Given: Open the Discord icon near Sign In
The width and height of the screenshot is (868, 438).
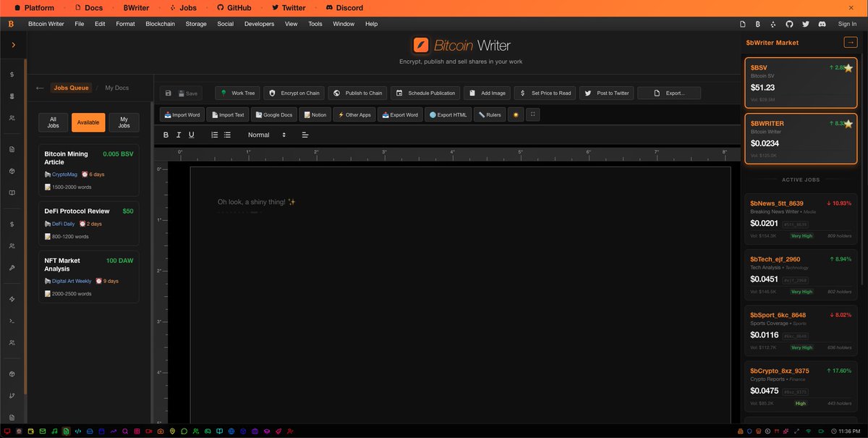Looking at the screenshot, I should click(x=822, y=24).
